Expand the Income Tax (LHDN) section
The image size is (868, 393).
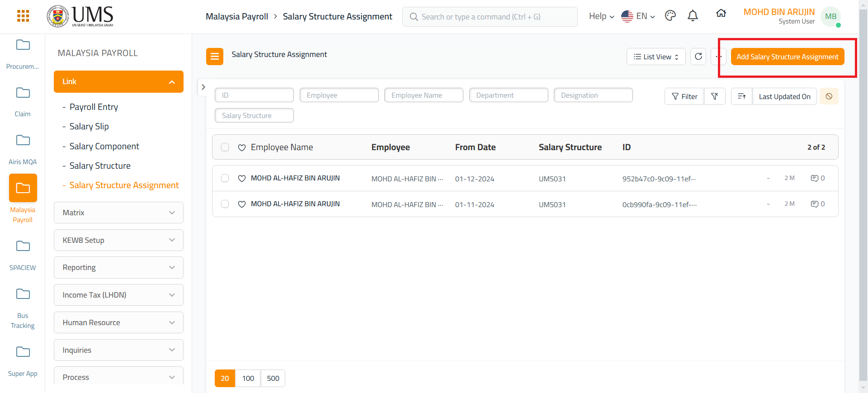click(x=118, y=295)
